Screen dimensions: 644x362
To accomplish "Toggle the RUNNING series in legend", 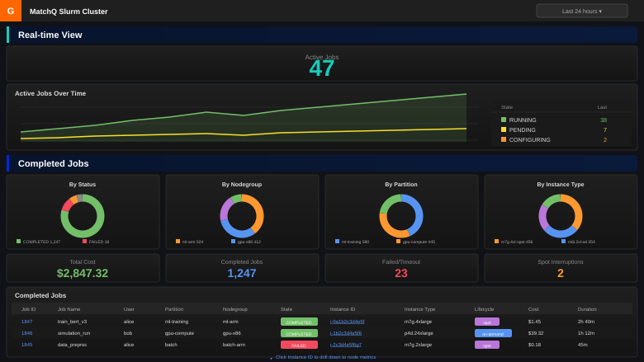I will (x=522, y=120).
